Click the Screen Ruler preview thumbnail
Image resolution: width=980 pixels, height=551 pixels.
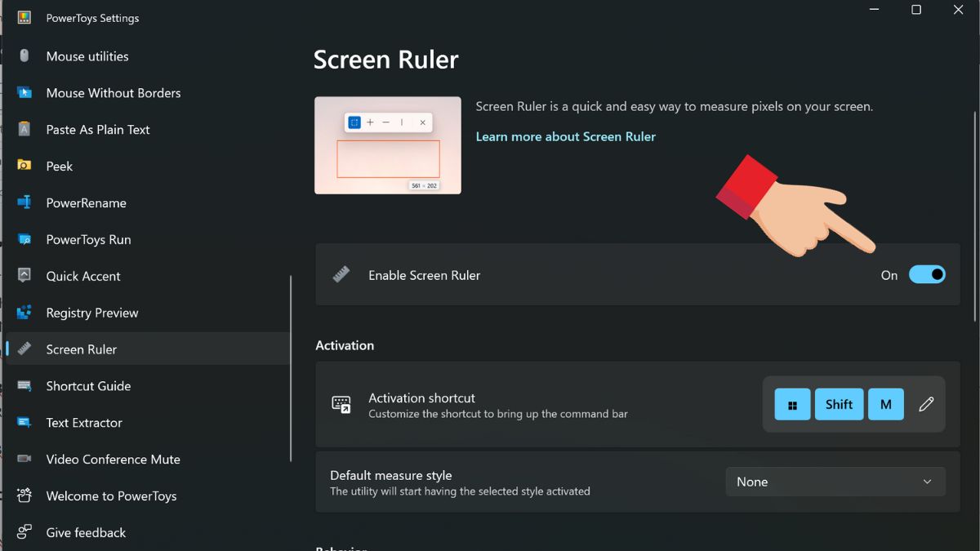coord(388,145)
